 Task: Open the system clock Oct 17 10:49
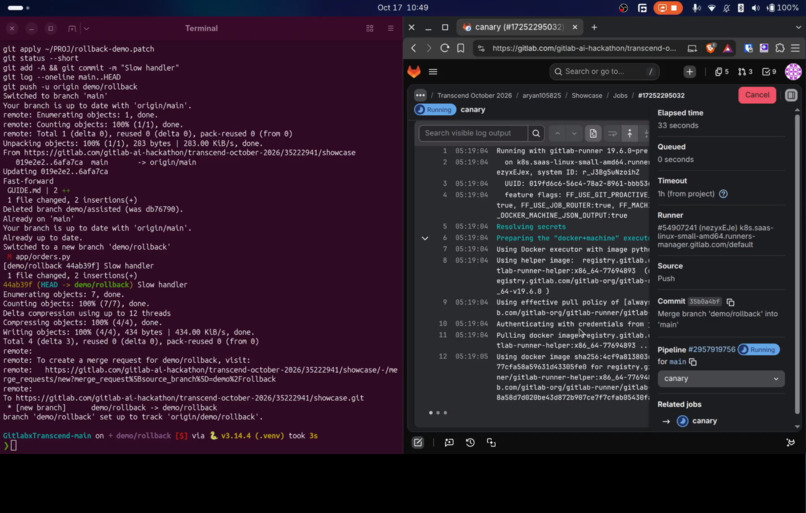[x=402, y=8]
